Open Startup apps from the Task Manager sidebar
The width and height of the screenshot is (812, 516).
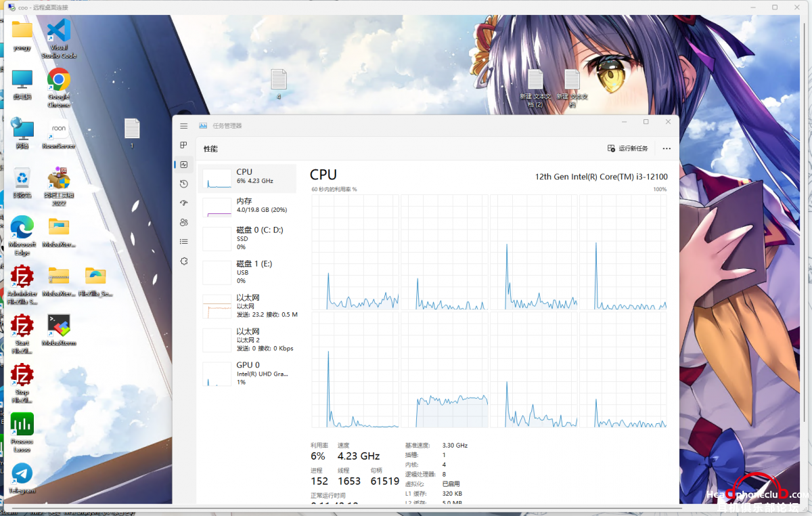(x=183, y=203)
